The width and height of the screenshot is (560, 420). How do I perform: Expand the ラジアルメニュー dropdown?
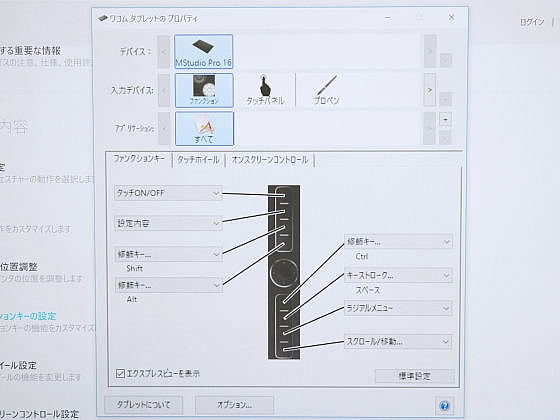tap(398, 308)
